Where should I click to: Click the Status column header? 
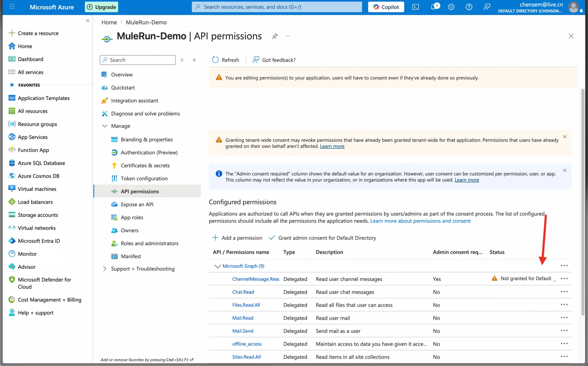[x=497, y=252]
